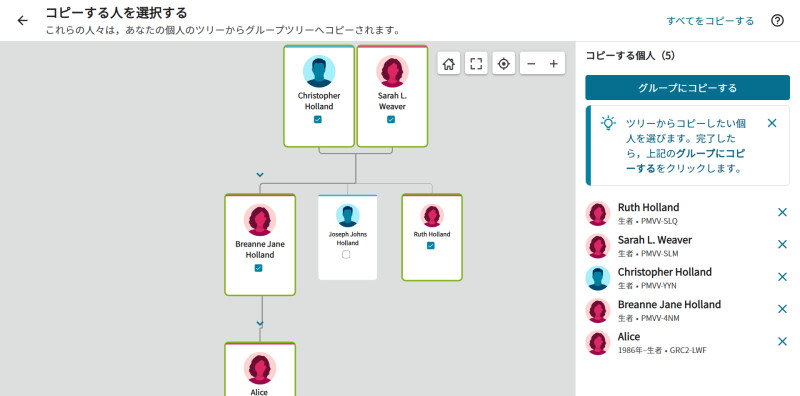Viewport: 800px width, 396px height.
Task: Remove Christopher Holland from copy list
Action: (782, 277)
